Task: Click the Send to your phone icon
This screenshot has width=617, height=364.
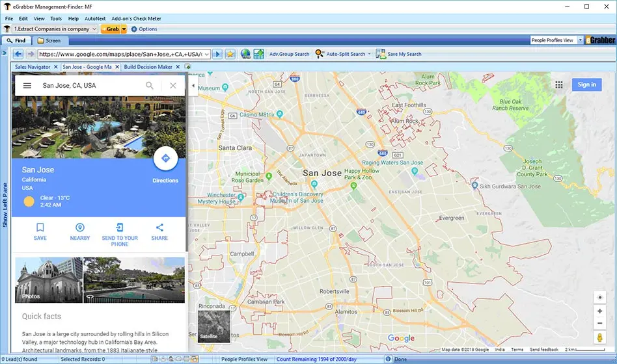Action: point(120,227)
